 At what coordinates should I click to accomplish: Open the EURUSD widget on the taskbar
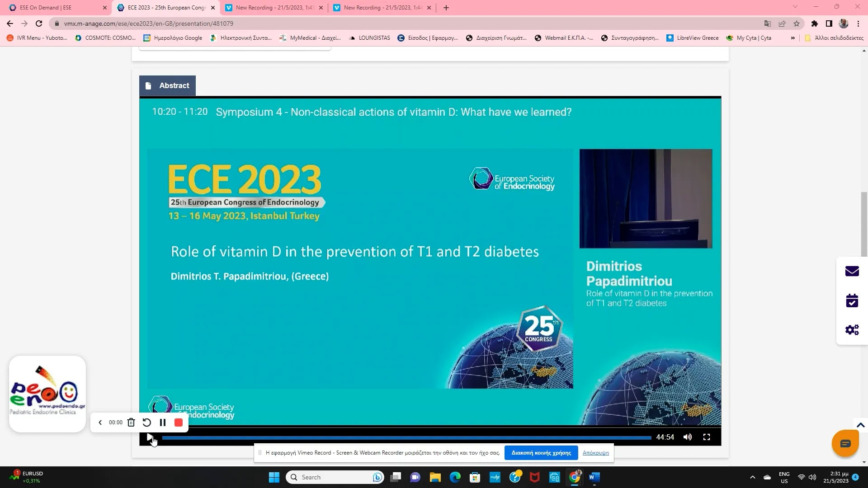tap(27, 477)
